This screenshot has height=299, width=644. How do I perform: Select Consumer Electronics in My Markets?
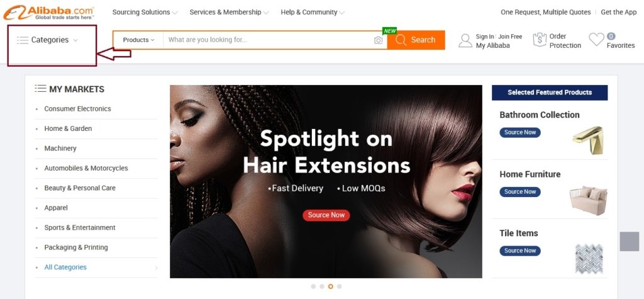[x=77, y=108]
